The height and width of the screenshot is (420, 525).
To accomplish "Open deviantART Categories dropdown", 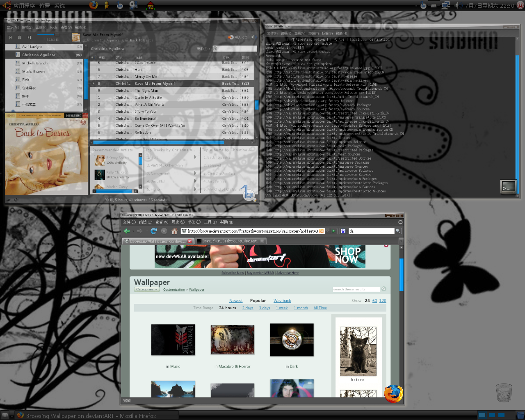I will [146, 290].
